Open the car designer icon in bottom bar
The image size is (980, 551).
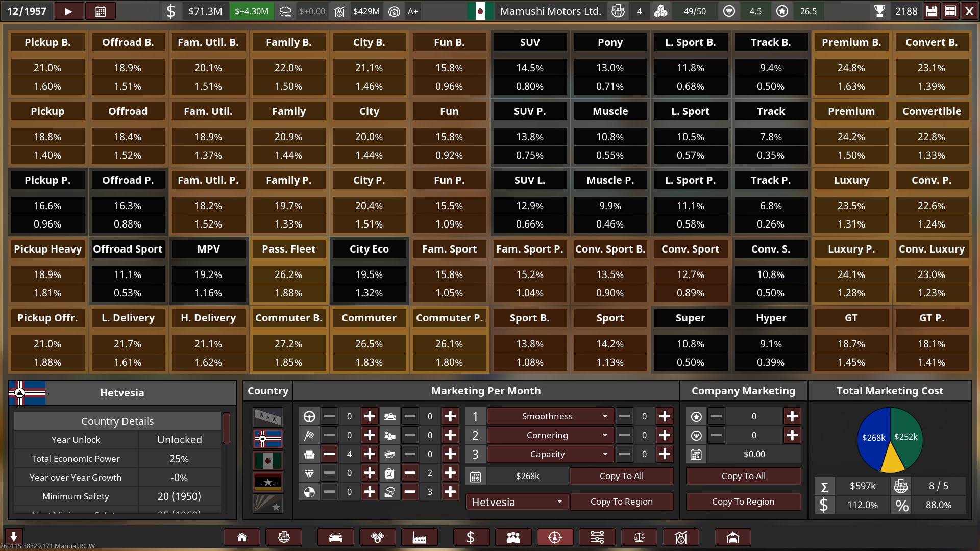point(335,537)
